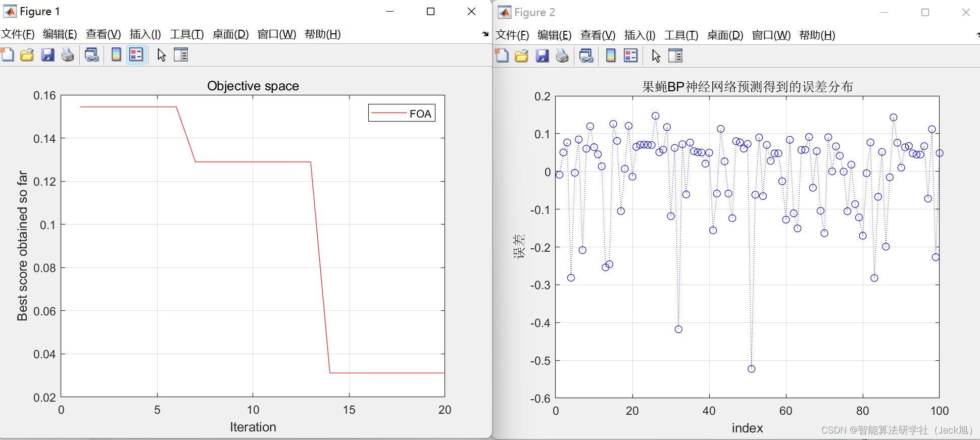
Task: Click dock arrow in Figure 1 menu bar
Action: tap(485, 34)
